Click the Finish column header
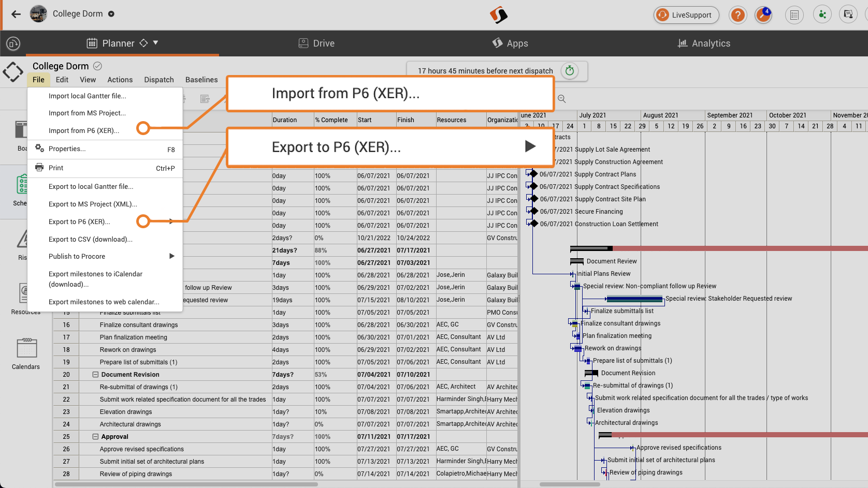 [x=416, y=120]
